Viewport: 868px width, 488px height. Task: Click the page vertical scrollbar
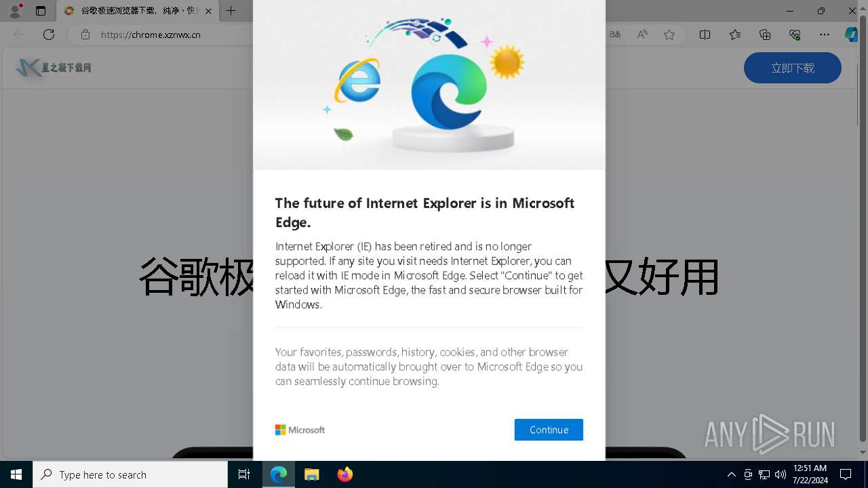(863, 230)
